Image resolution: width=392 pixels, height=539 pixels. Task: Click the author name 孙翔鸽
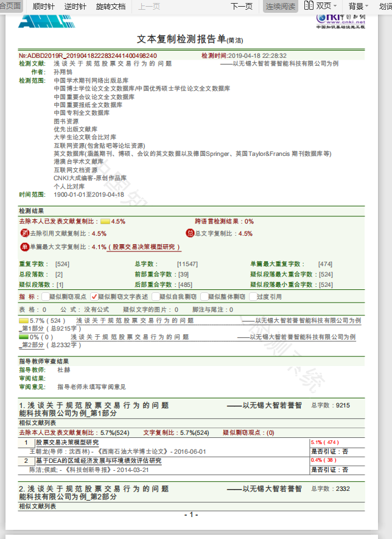pos(63,72)
